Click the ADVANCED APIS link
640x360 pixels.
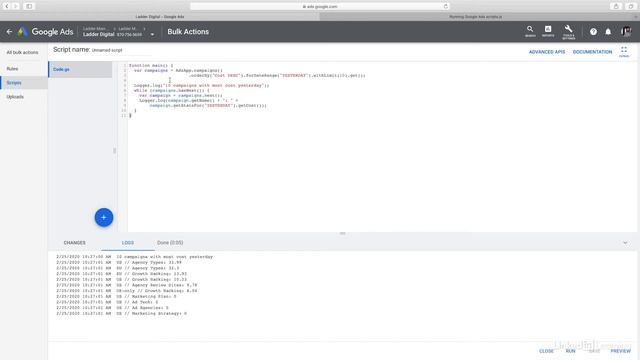(547, 52)
